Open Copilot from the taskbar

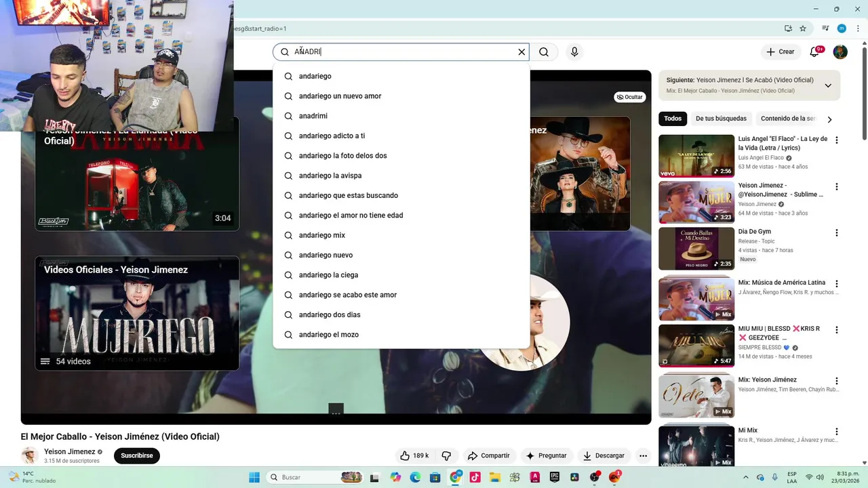[395, 477]
